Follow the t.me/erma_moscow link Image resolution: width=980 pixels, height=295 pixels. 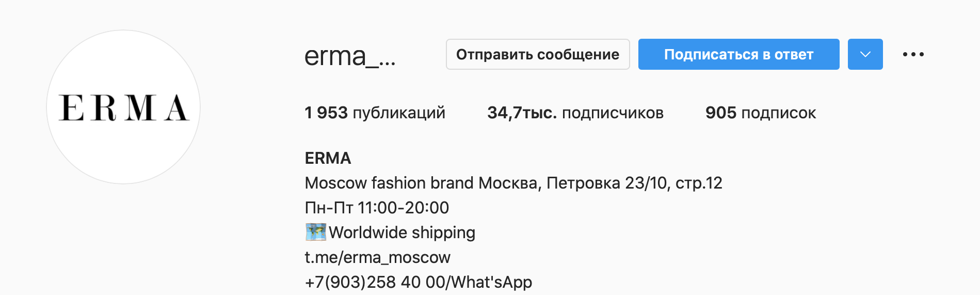377,257
